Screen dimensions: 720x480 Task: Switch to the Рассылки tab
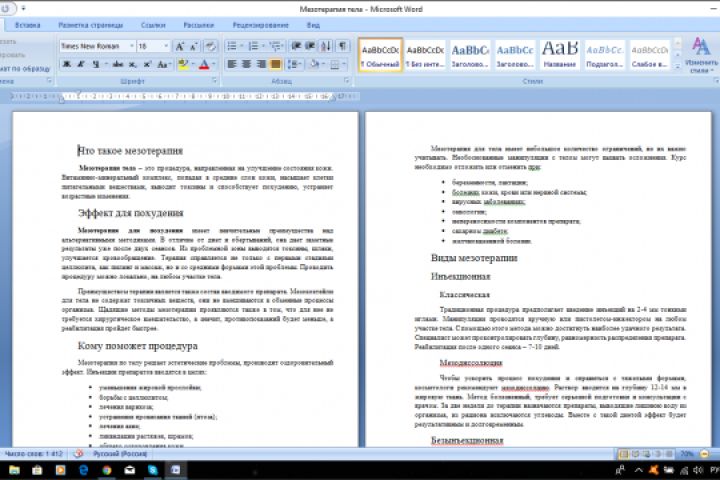199,25
